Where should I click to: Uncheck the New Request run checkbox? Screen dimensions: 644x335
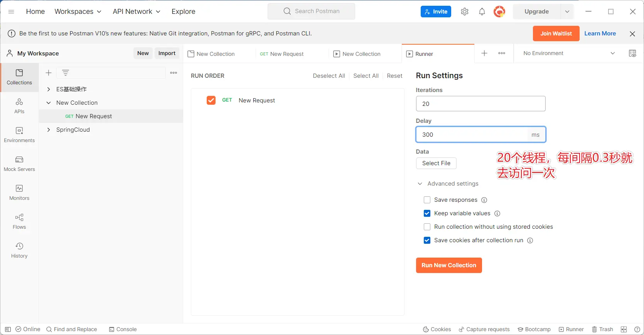pyautogui.click(x=211, y=100)
